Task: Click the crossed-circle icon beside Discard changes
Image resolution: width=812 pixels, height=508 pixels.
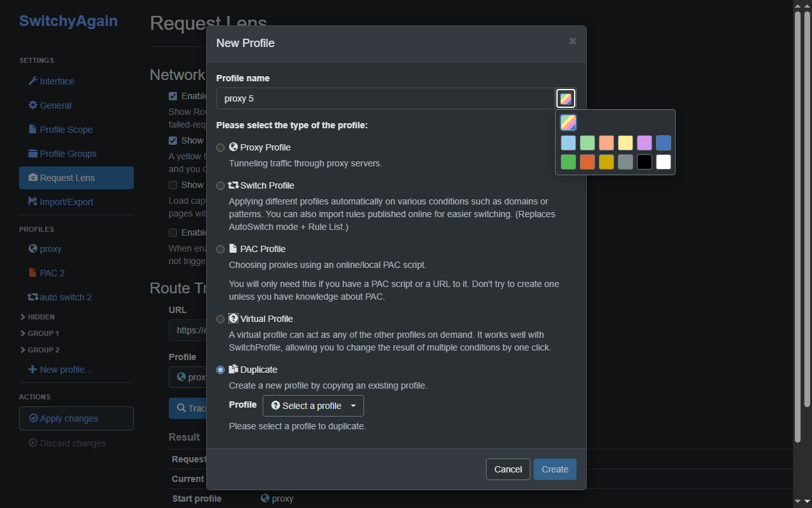Action: pyautogui.click(x=33, y=443)
